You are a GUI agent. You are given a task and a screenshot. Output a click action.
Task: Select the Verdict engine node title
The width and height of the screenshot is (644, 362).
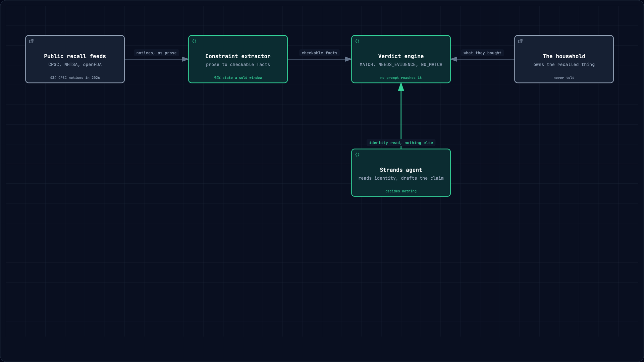tap(401, 56)
